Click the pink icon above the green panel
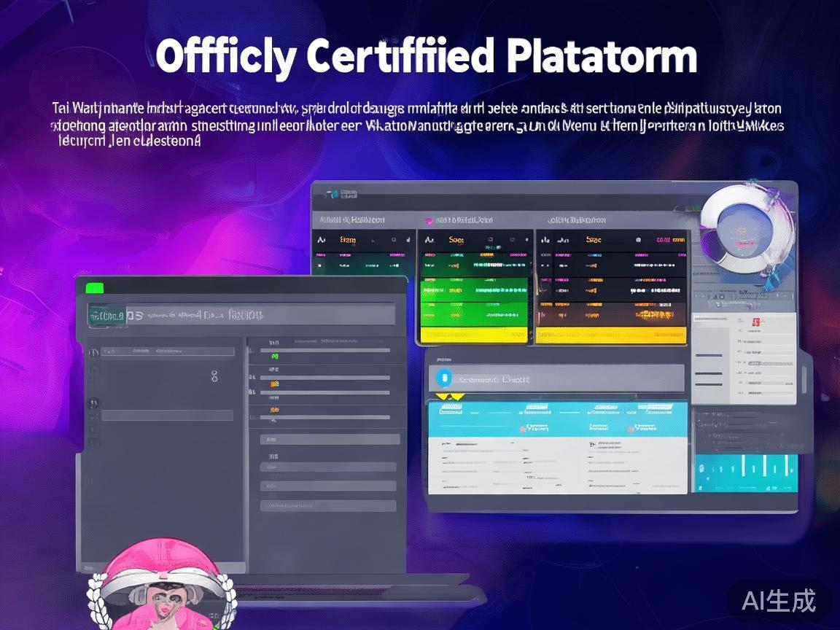Image resolution: width=840 pixels, height=630 pixels. click(429, 220)
